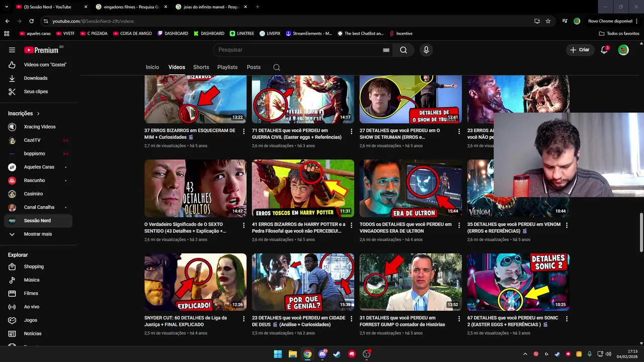Open the Playlists channel tab
Image resolution: width=644 pixels, height=362 pixels.
(227, 67)
